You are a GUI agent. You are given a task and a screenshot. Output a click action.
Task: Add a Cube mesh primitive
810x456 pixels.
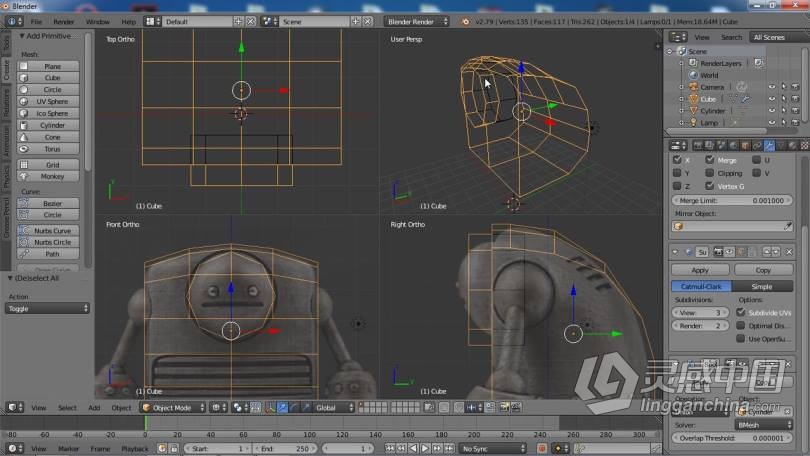pyautogui.click(x=48, y=77)
